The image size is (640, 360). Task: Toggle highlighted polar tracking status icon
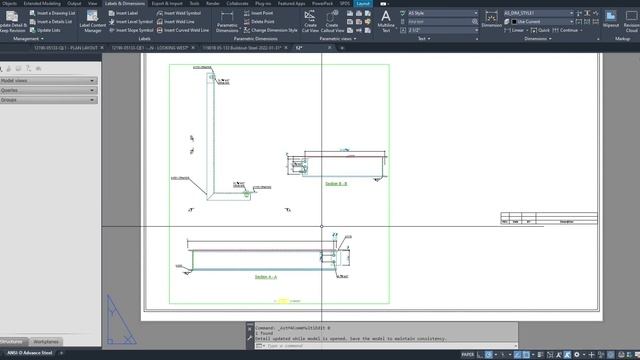tap(489, 355)
